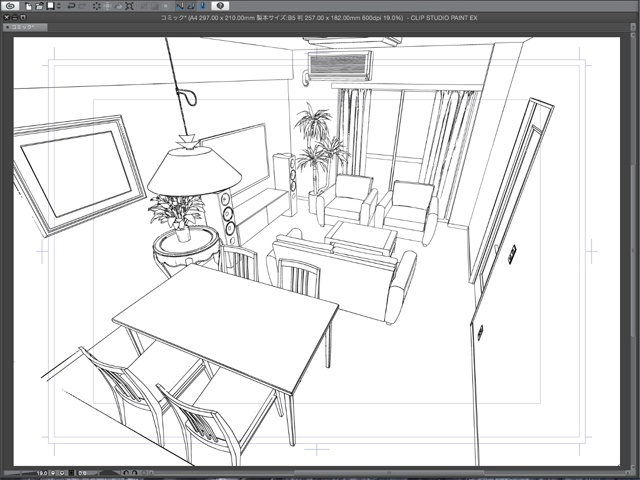Select the Fill bucket command icon

tap(118, 6)
